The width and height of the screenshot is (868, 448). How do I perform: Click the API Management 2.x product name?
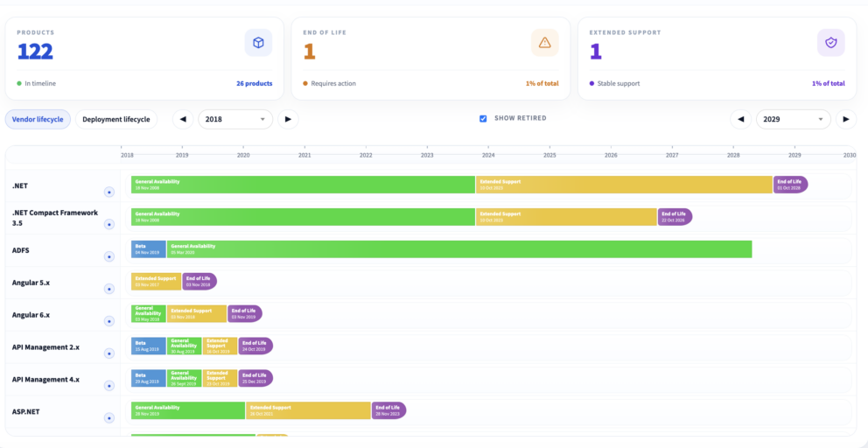click(46, 347)
